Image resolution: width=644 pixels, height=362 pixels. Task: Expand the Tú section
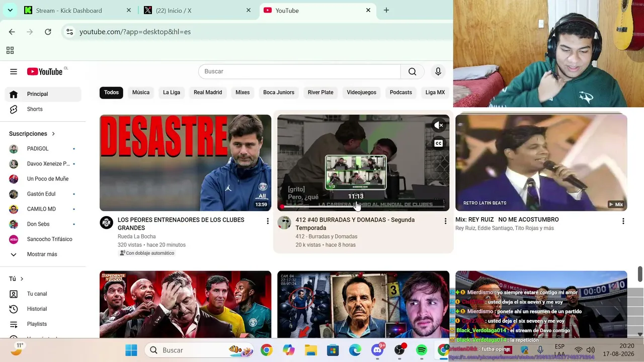pyautogui.click(x=16, y=279)
